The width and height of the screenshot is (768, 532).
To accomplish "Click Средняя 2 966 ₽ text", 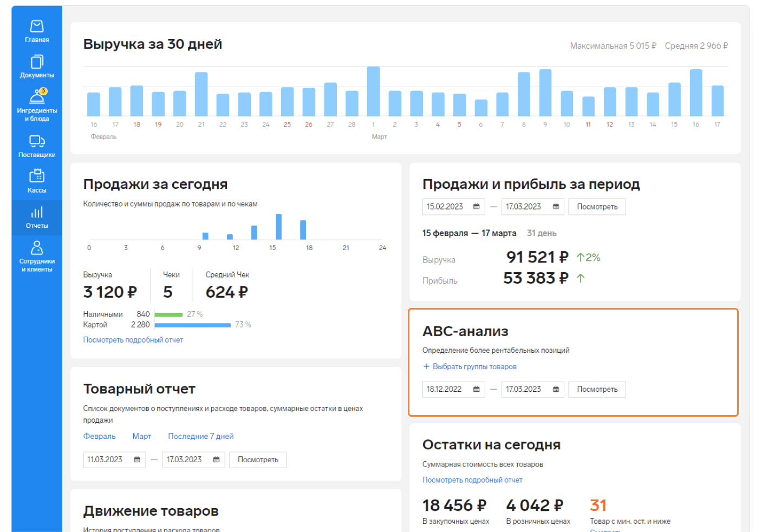I will pyautogui.click(x=696, y=46).
